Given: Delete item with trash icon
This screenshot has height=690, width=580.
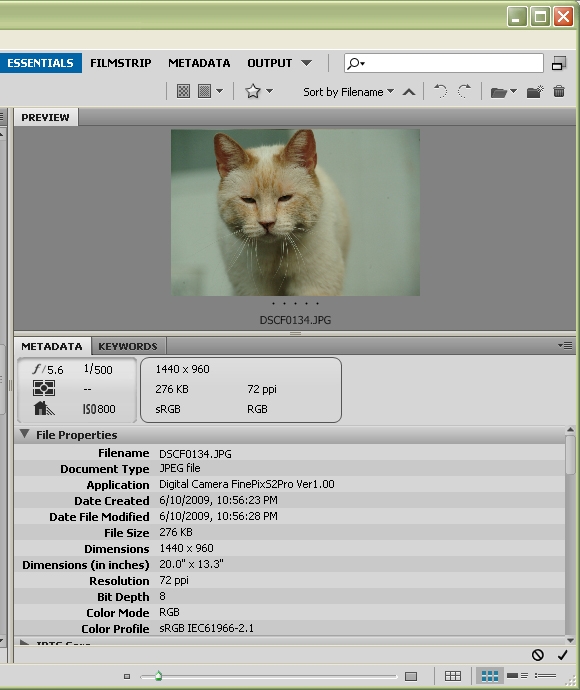Looking at the screenshot, I should (x=559, y=92).
